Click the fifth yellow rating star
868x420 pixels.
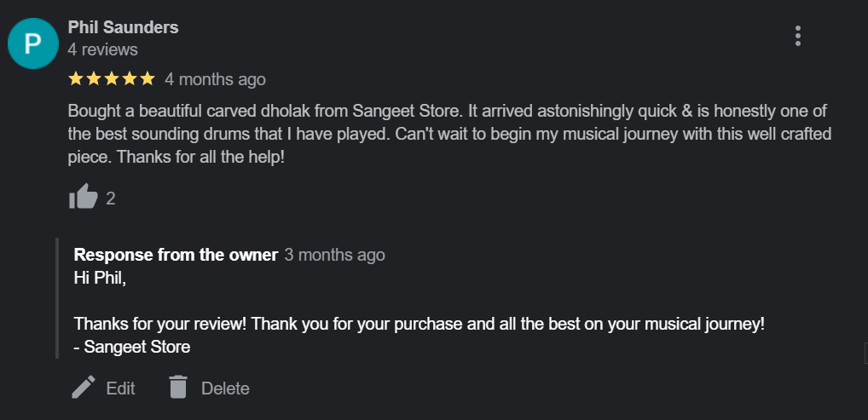(148, 79)
